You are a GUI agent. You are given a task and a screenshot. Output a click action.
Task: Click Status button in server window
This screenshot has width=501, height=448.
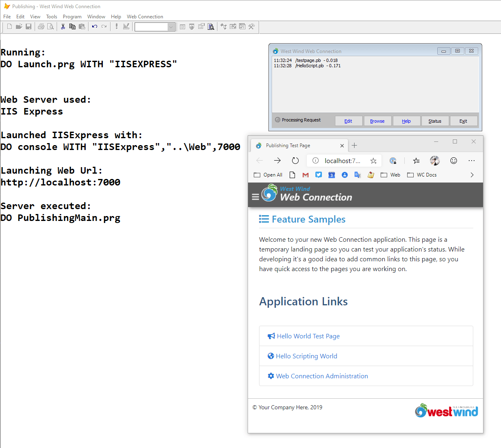click(435, 121)
